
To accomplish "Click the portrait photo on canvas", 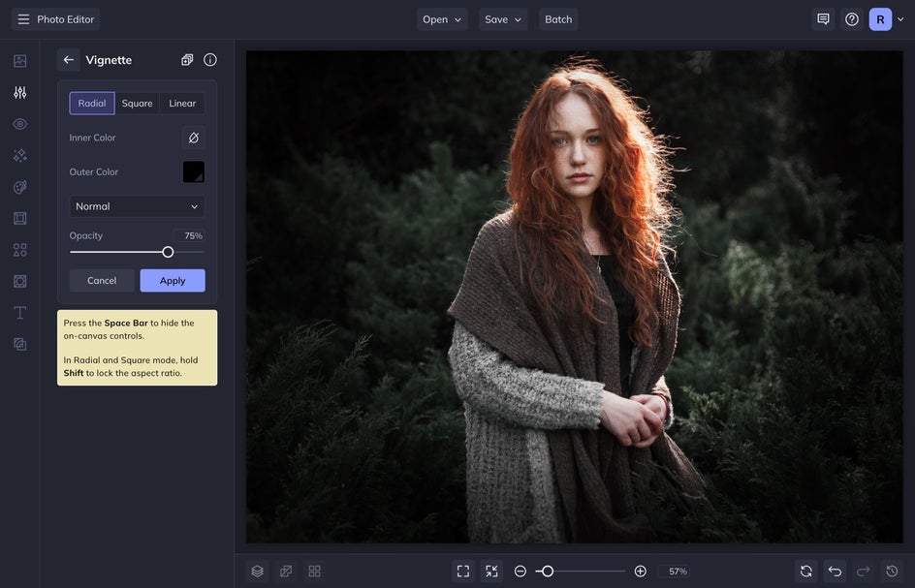I will 574,296.
